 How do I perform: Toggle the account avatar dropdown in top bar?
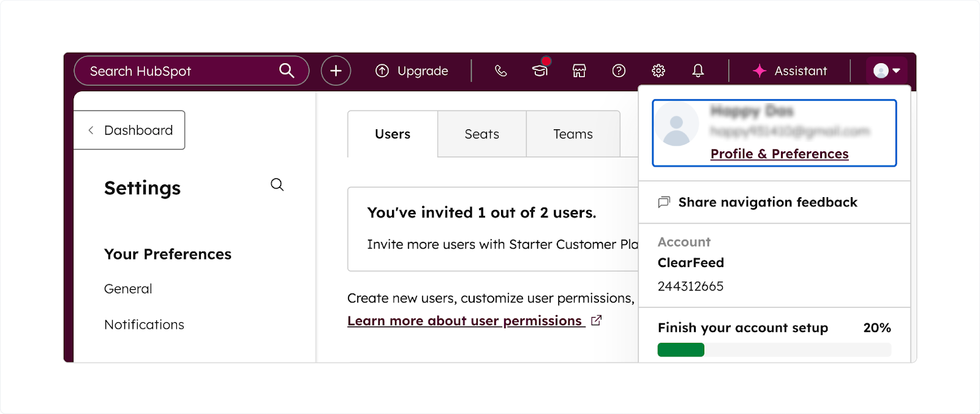tap(887, 71)
